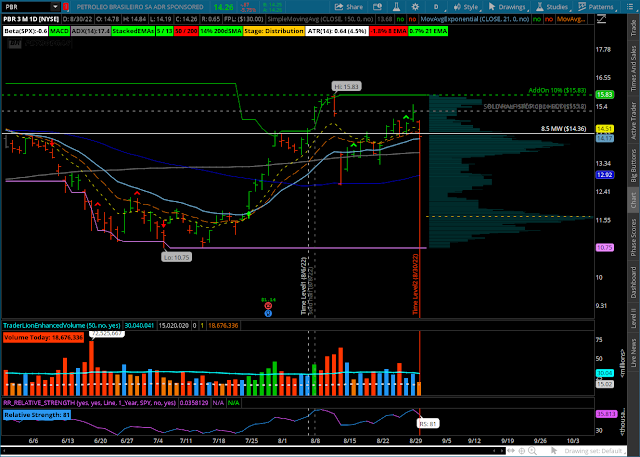This screenshot has width=640, height=457.
Task: Switch to Times And Sales side tab
Action: [633, 68]
